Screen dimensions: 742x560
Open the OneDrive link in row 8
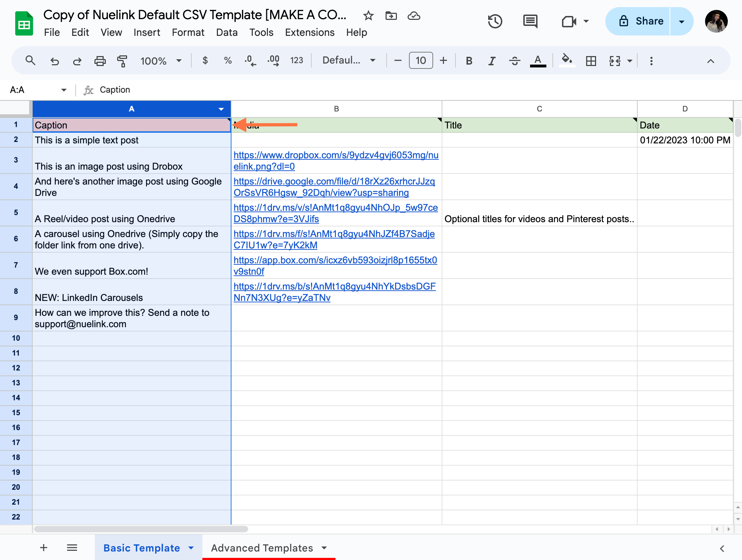[x=334, y=292]
